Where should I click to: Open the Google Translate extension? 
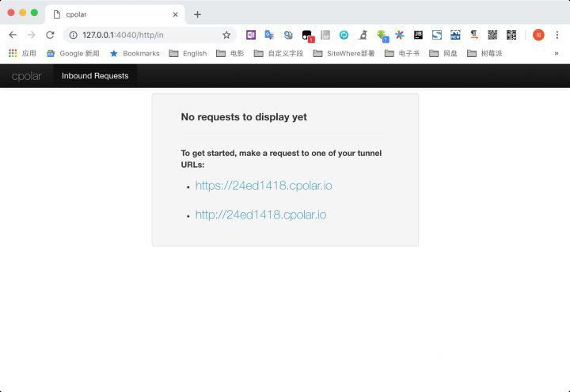[269, 35]
